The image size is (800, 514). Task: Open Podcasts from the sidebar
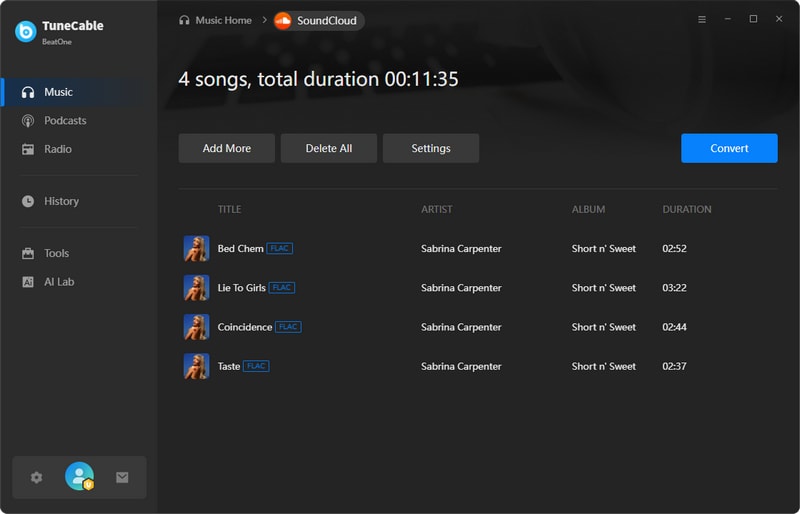click(65, 121)
